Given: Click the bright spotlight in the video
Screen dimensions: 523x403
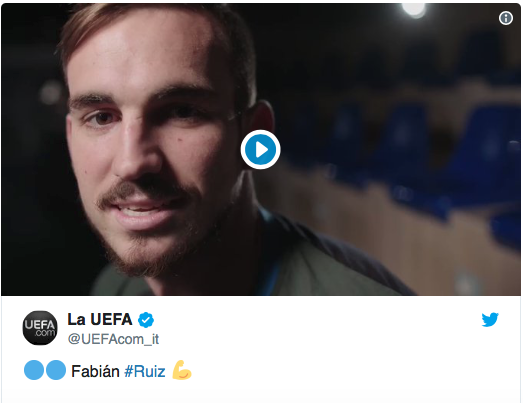Looking at the screenshot, I should tap(414, 9).
